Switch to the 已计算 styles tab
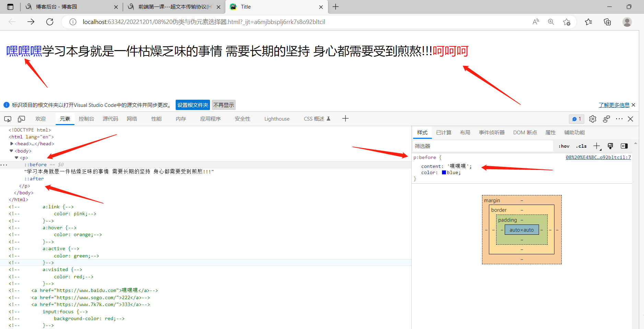Screen dimensions: 644x329 click(444, 133)
